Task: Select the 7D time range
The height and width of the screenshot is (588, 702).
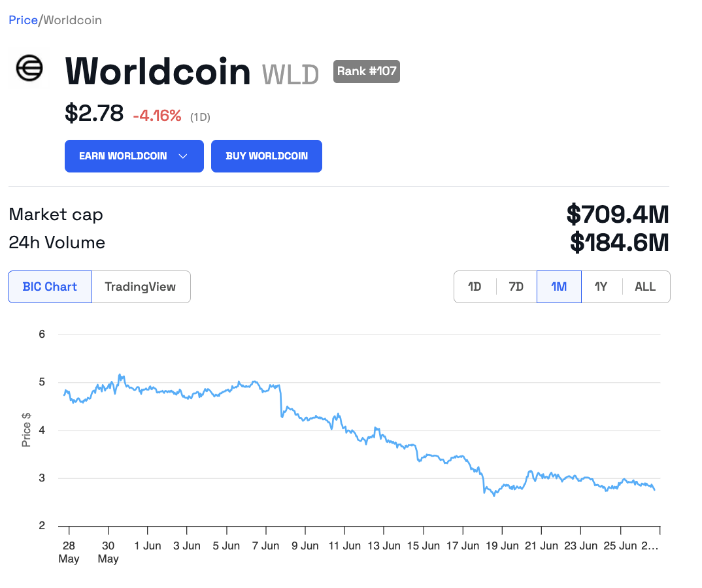Action: coord(516,287)
